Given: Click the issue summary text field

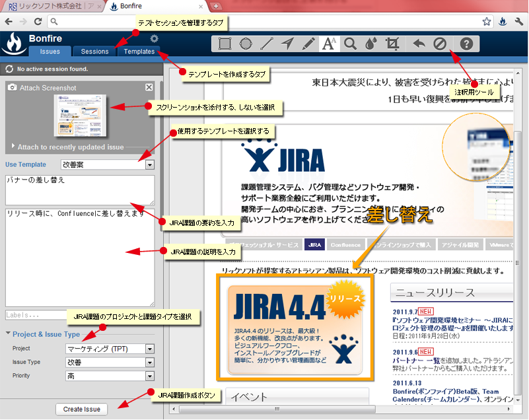Looking at the screenshot, I should (x=80, y=190).
